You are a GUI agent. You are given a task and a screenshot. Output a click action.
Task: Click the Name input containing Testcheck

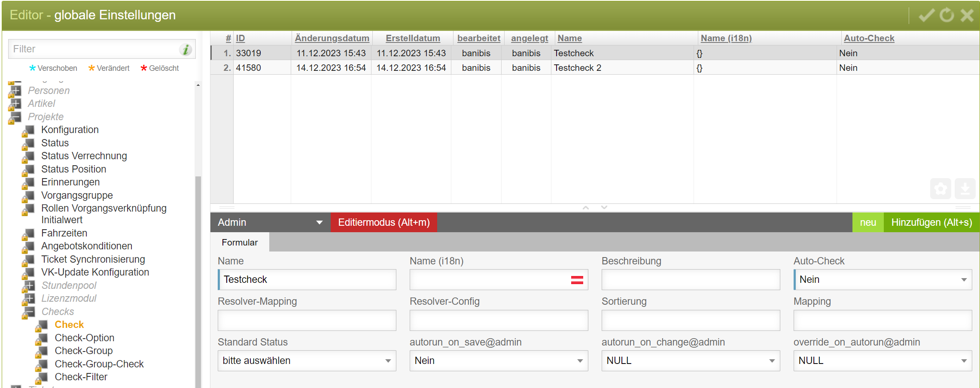point(307,280)
